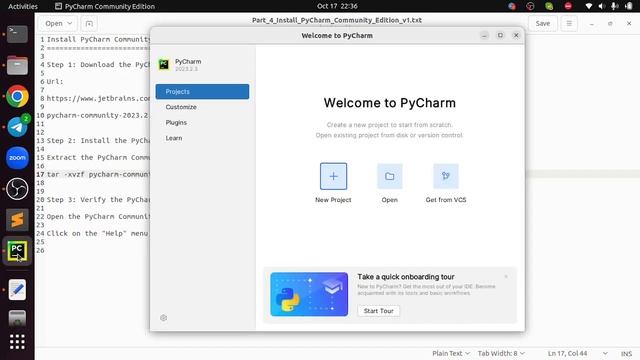Image resolution: width=640 pixels, height=360 pixels.
Task: Open OBS Studio from the dock
Action: (x=17, y=189)
